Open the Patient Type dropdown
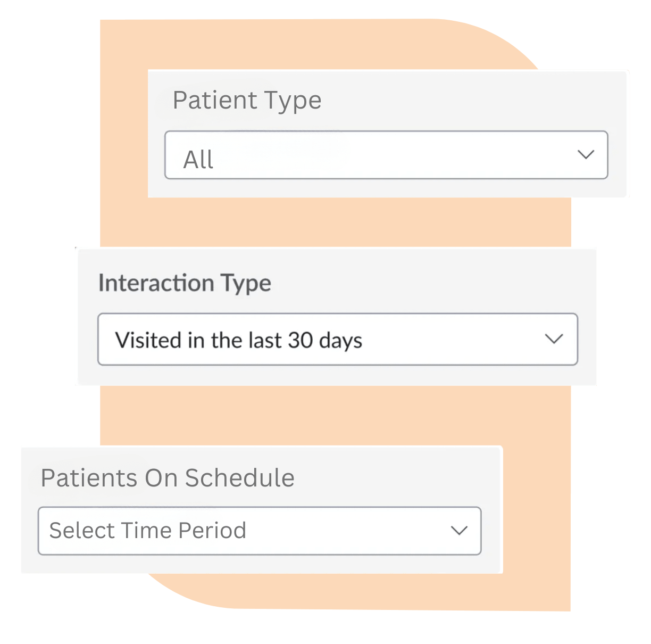Image resolution: width=651 pixels, height=644 pixels. [x=386, y=155]
